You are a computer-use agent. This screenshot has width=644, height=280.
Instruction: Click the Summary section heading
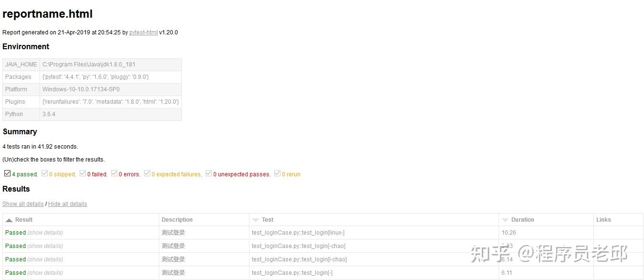point(20,131)
